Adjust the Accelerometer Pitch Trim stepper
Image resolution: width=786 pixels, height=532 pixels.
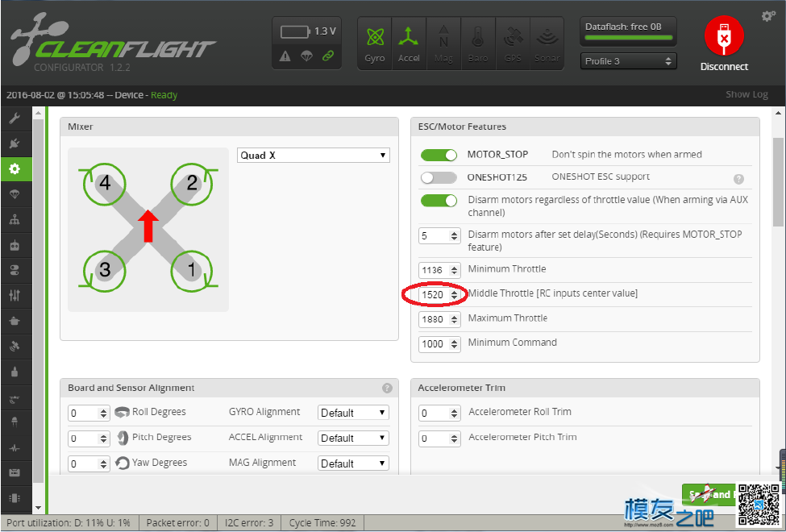[x=454, y=438]
